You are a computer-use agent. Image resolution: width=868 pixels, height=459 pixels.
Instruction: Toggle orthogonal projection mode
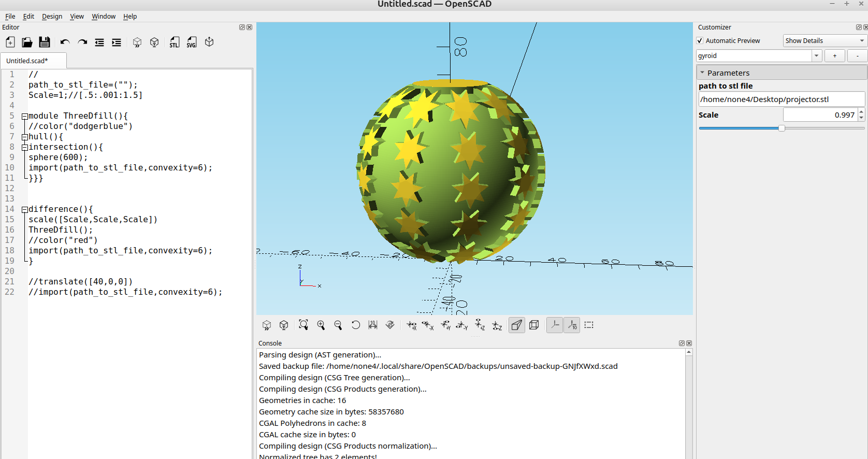534,325
